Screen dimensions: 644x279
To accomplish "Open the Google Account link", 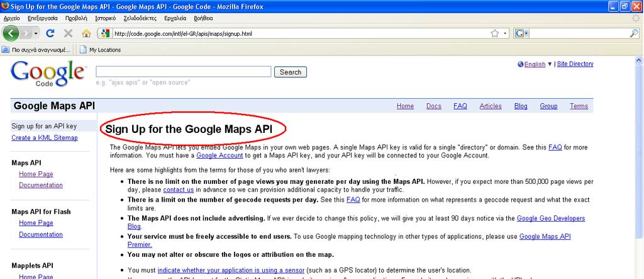I will pyautogui.click(x=219, y=156).
